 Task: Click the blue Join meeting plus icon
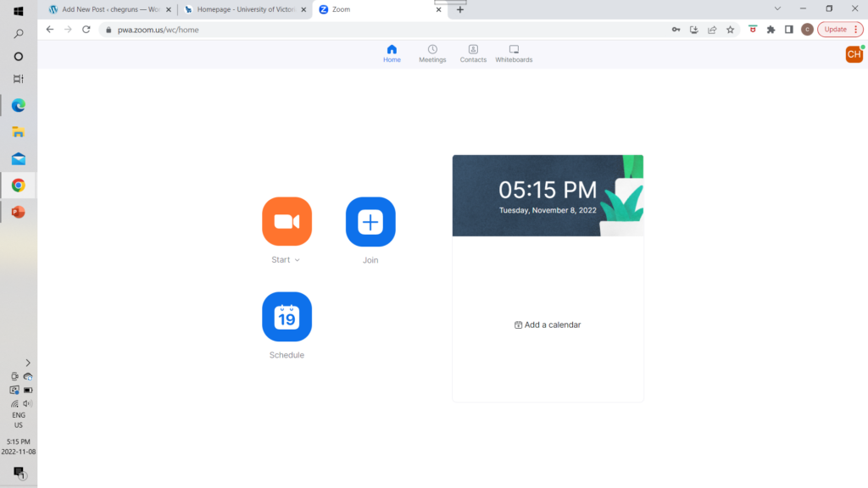click(x=370, y=221)
